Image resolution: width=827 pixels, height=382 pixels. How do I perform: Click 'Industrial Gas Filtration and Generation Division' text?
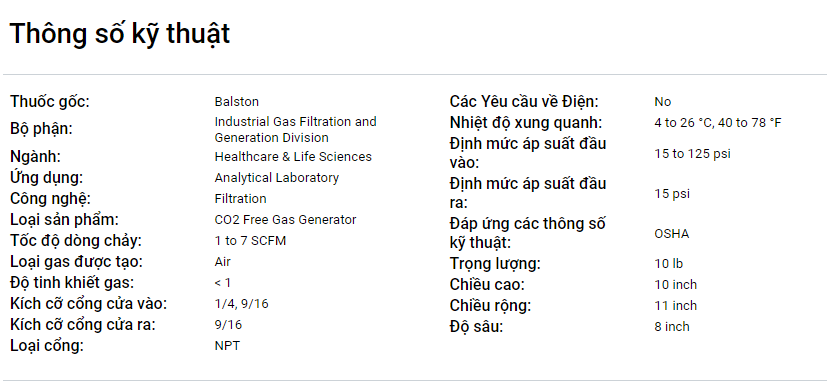coord(295,129)
